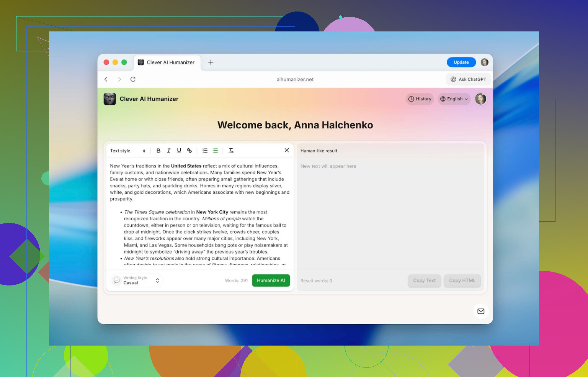Open the Text style dropdown

127,151
